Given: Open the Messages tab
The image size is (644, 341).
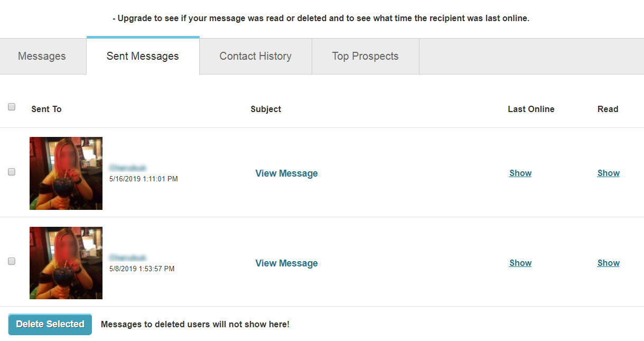Looking at the screenshot, I should click(x=42, y=56).
